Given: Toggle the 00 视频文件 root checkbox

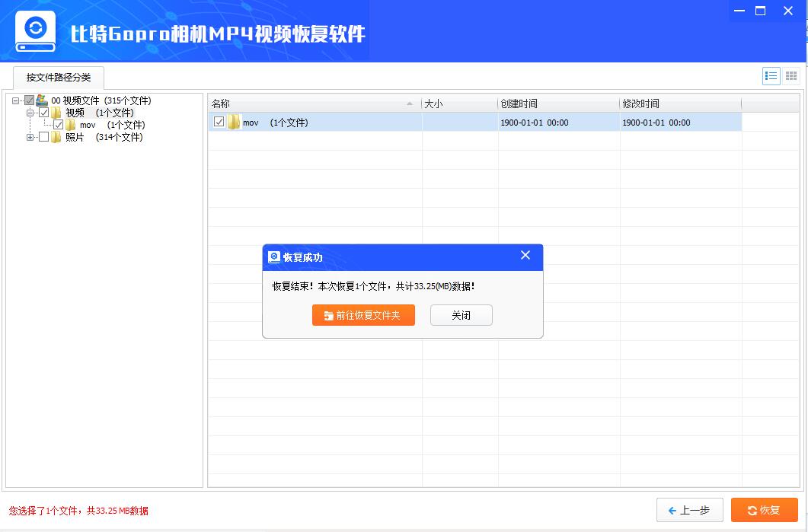Looking at the screenshot, I should [30, 100].
